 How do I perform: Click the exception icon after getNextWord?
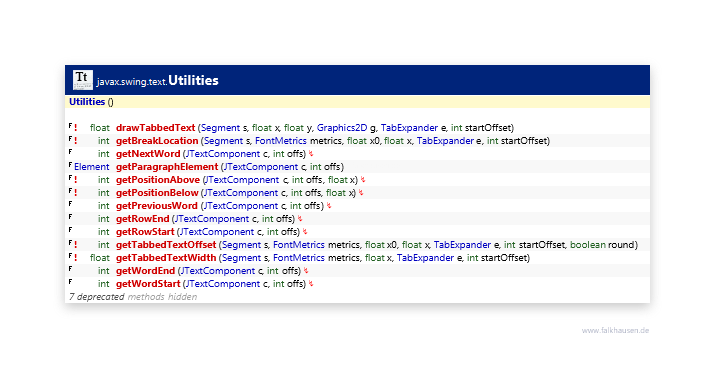click(311, 154)
